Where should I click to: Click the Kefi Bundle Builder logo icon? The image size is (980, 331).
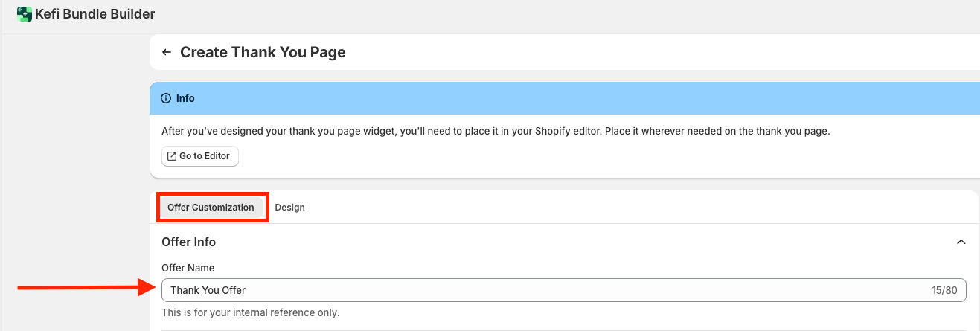tap(25, 13)
